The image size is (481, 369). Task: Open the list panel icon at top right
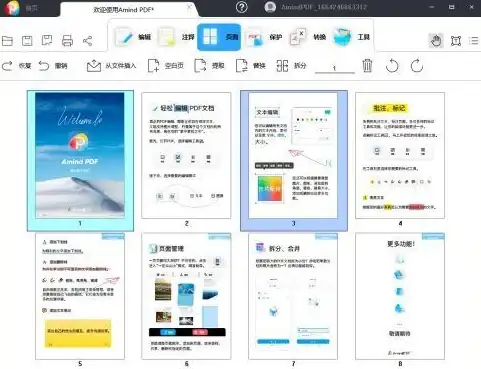tap(474, 41)
